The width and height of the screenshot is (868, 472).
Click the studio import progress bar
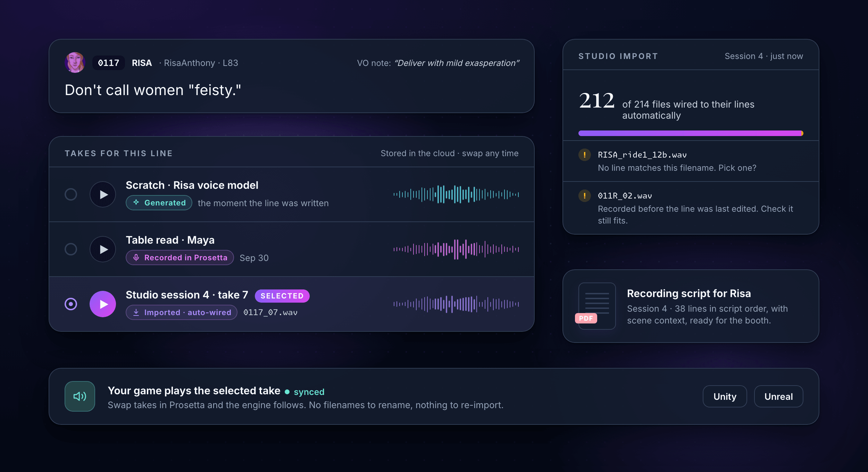[691, 133]
